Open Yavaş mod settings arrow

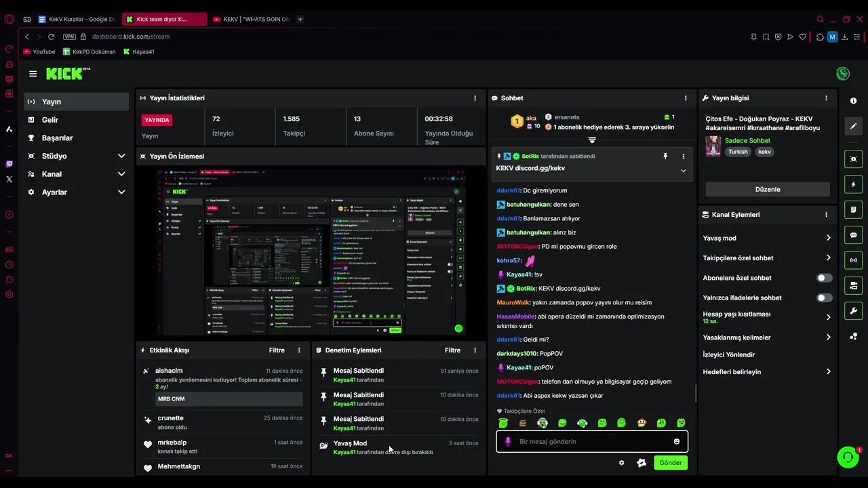tap(828, 238)
